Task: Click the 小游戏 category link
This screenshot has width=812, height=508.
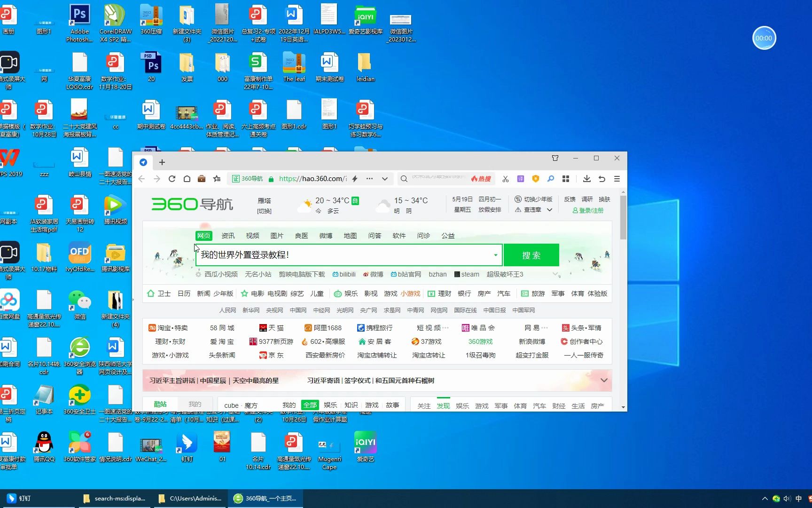Action: tap(410, 294)
